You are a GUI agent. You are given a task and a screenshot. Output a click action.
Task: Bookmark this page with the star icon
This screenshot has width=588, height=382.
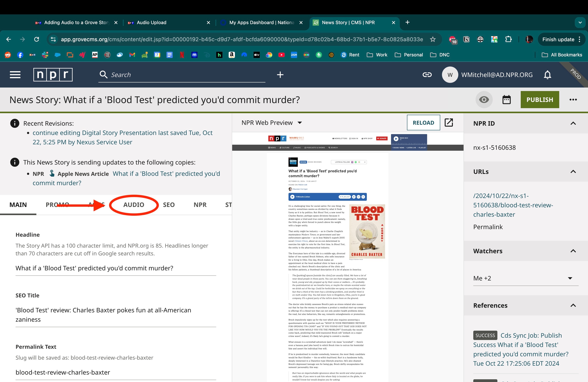pyautogui.click(x=433, y=39)
